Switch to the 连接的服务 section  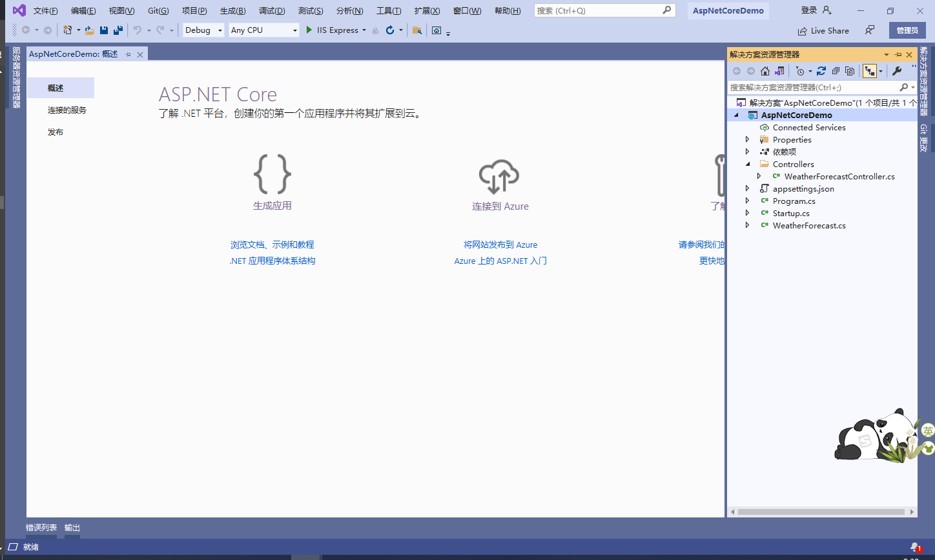(67, 110)
